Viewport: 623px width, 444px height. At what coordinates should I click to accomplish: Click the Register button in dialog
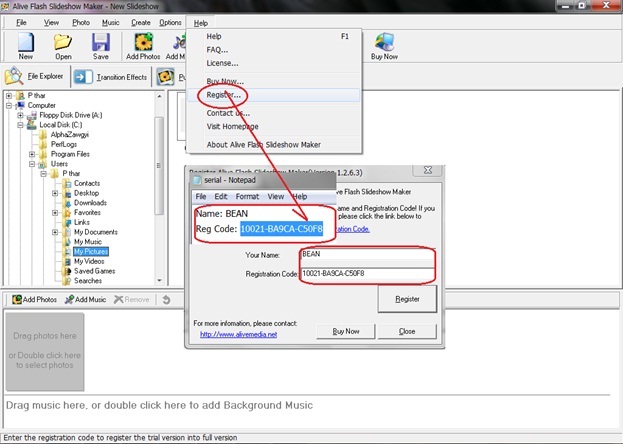407,299
